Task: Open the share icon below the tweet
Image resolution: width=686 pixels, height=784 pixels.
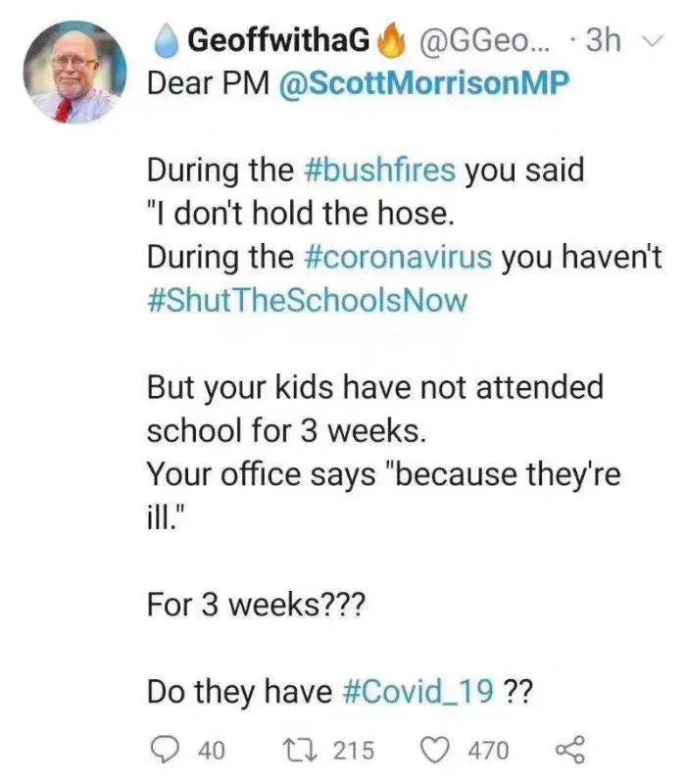Action: 568,751
